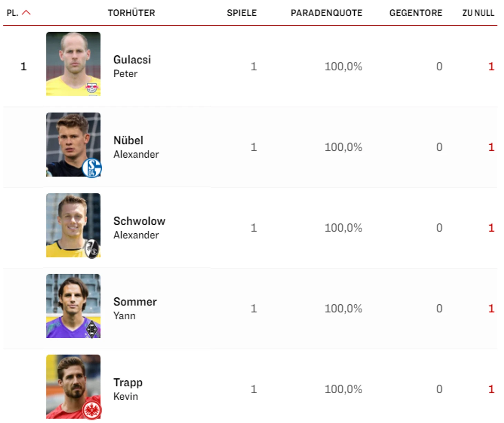Sort by ZU NULL column header

(x=478, y=13)
